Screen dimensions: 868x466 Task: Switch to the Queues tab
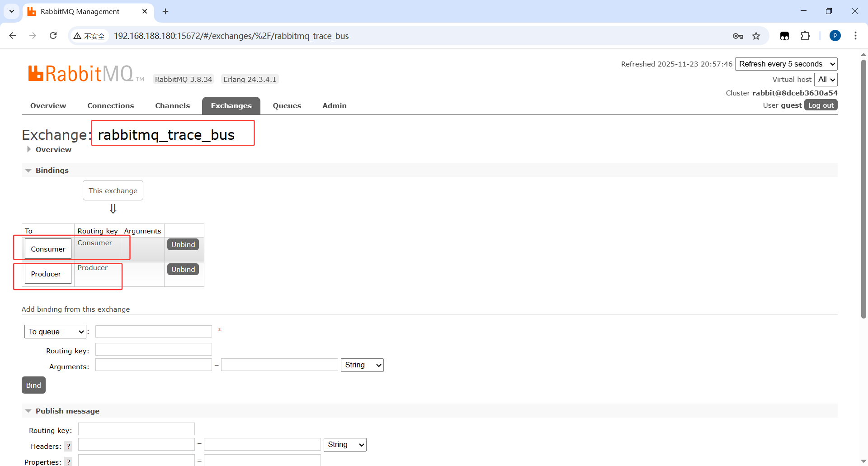[x=287, y=105]
